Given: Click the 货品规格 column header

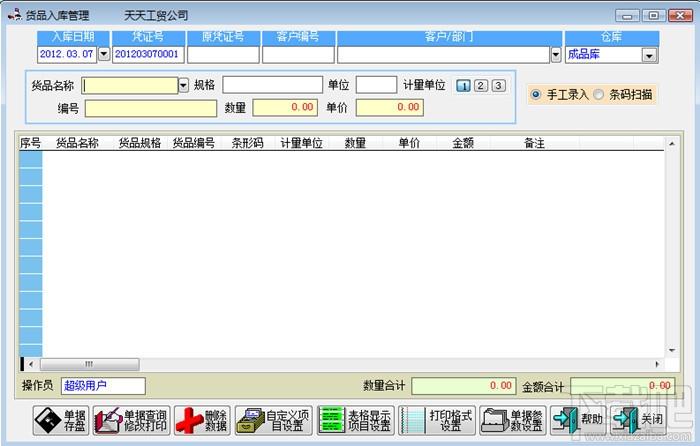Looking at the screenshot, I should (140, 143).
